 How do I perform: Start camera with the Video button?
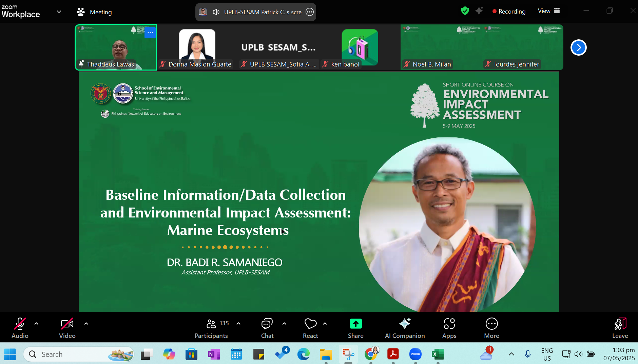[x=67, y=328]
